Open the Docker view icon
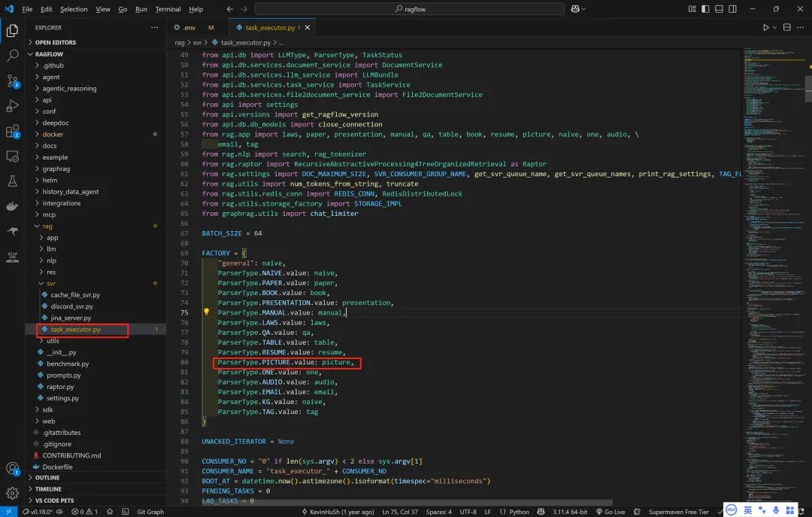 (13, 206)
